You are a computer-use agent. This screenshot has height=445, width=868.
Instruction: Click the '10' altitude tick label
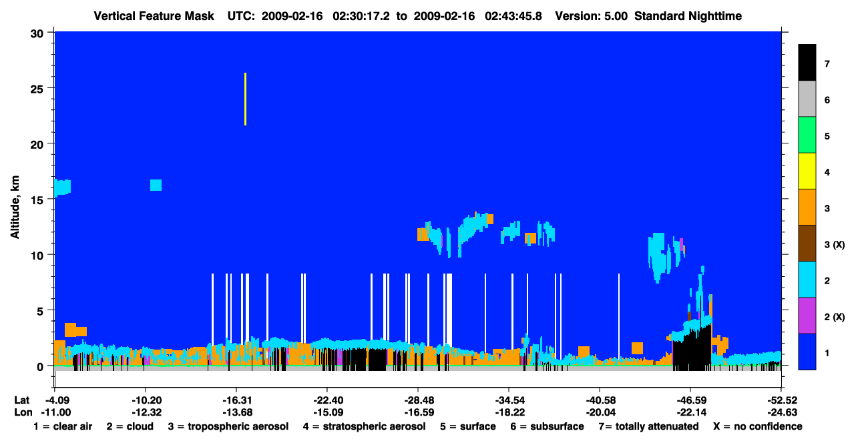click(x=39, y=255)
